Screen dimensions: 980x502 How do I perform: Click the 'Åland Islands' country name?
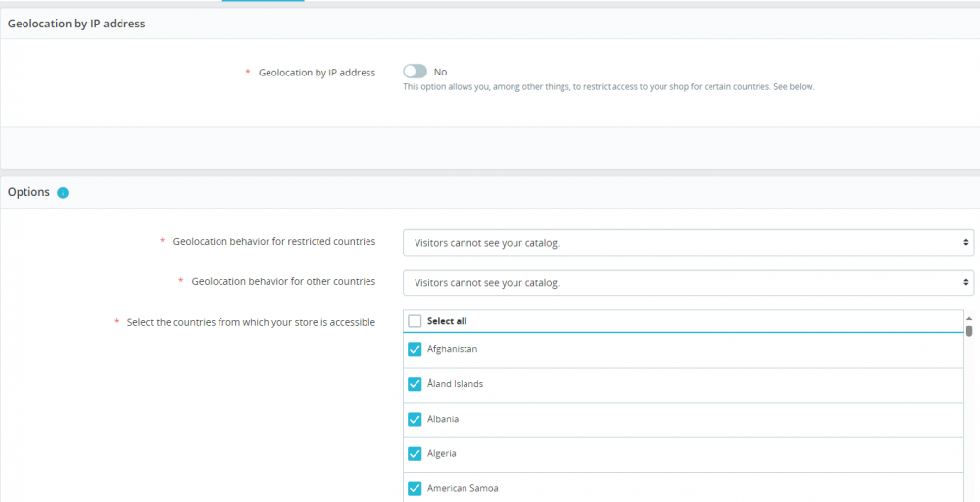tap(455, 383)
